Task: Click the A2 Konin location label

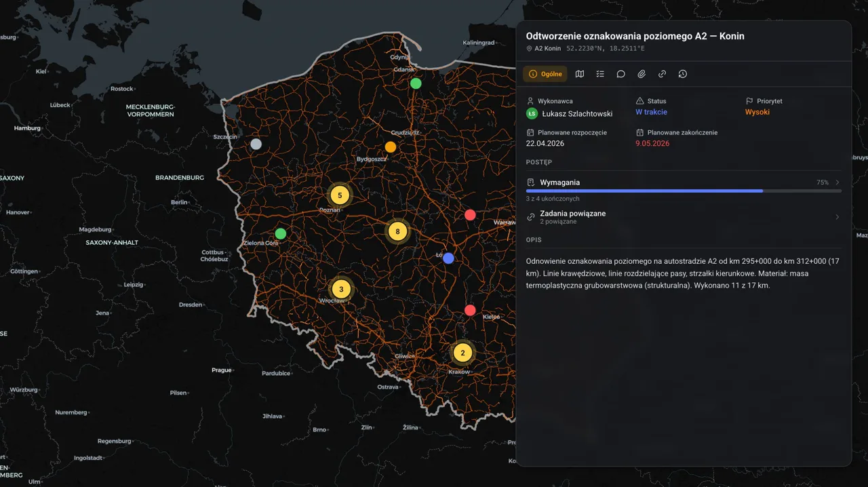Action: coord(547,49)
